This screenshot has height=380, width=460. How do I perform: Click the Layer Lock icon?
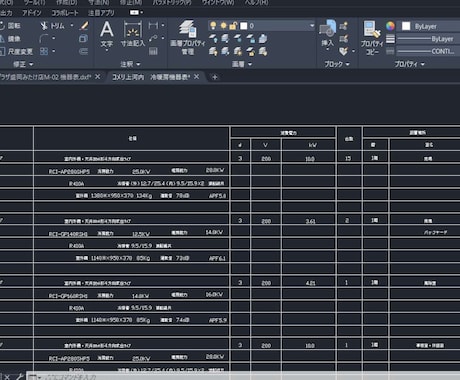coord(250,39)
